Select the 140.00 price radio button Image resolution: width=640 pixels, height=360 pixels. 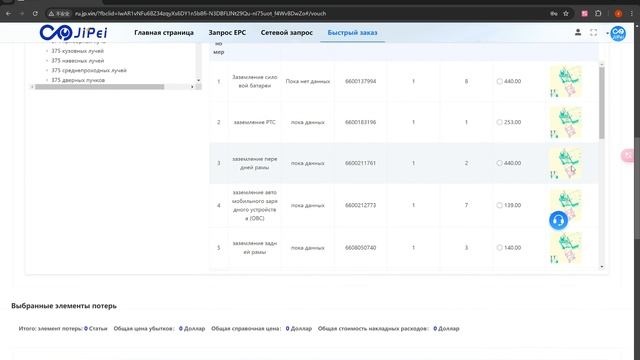(x=499, y=248)
